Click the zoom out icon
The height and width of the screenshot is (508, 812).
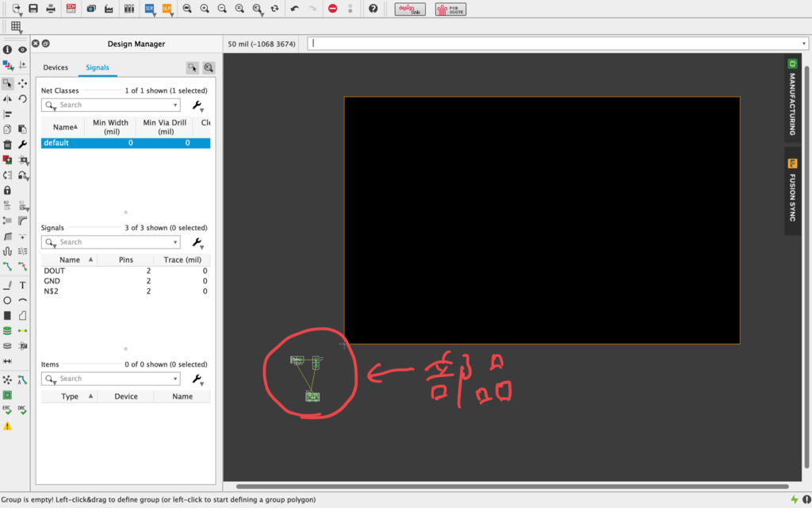tap(222, 8)
